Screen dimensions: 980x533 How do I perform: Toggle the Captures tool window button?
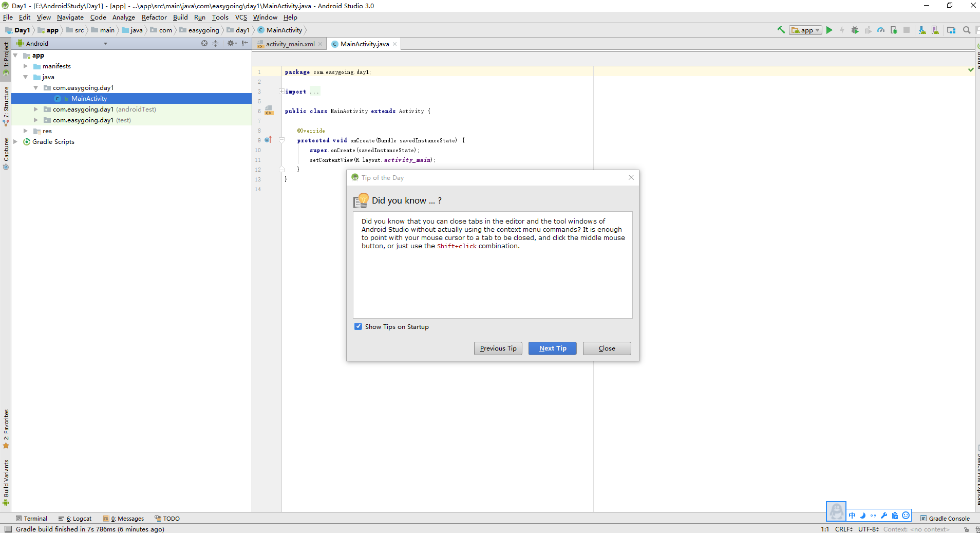coord(6,153)
